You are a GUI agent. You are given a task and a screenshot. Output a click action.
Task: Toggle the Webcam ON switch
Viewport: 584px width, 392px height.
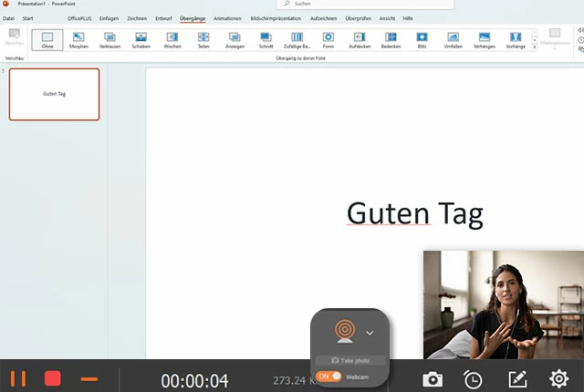(x=328, y=377)
